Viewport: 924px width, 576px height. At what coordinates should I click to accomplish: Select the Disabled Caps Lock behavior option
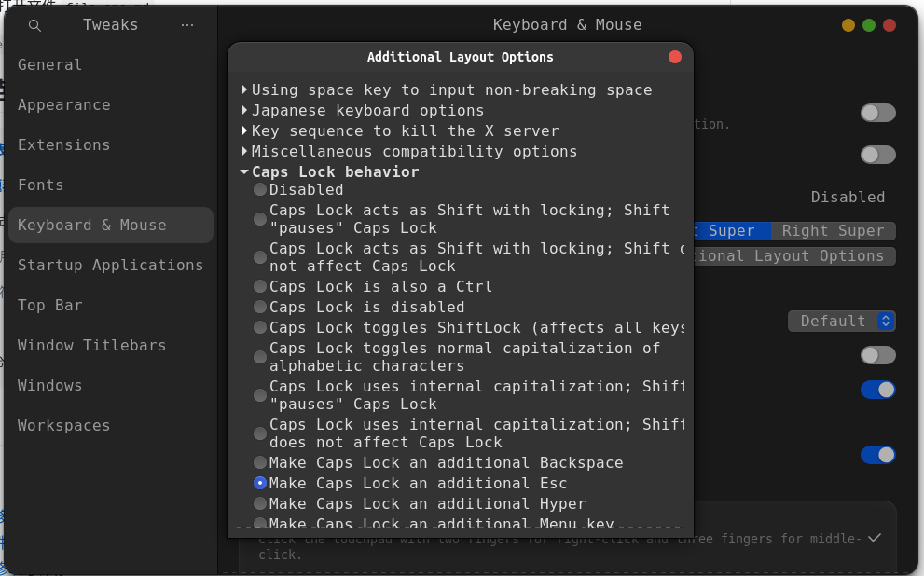point(258,189)
